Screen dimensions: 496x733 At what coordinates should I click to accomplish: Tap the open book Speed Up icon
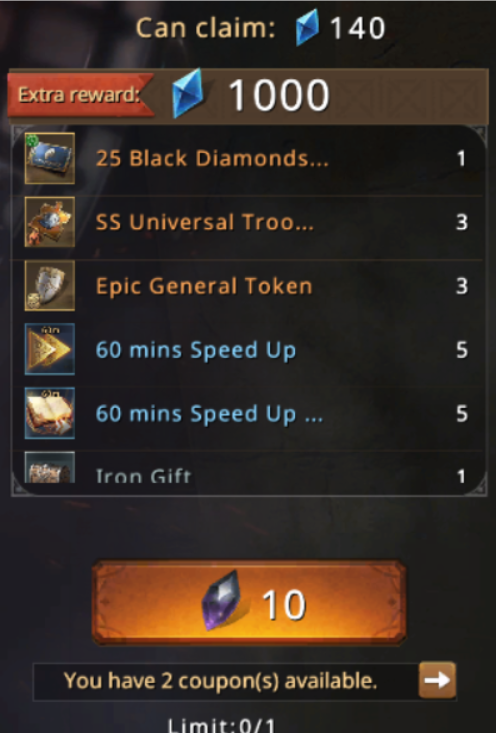[50, 413]
